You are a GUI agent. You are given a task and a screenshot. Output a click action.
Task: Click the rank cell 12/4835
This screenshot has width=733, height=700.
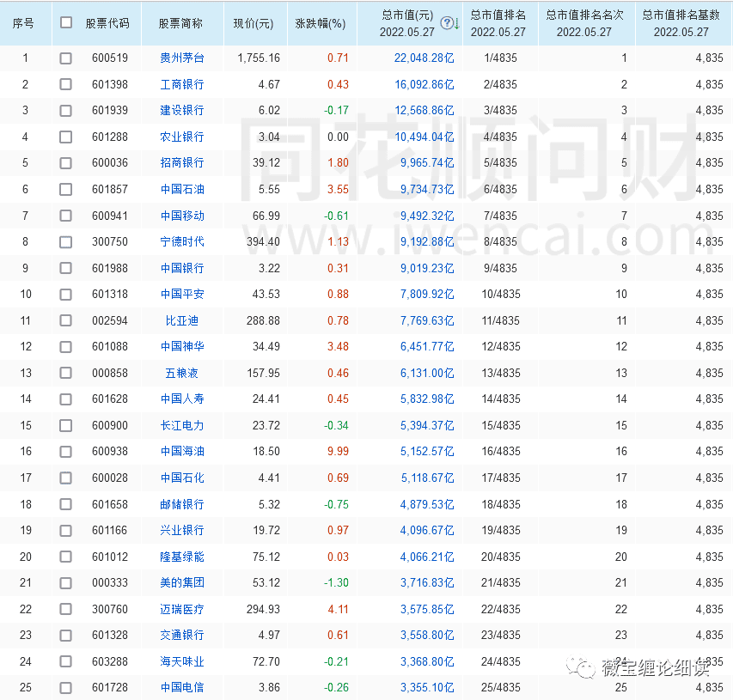501,347
